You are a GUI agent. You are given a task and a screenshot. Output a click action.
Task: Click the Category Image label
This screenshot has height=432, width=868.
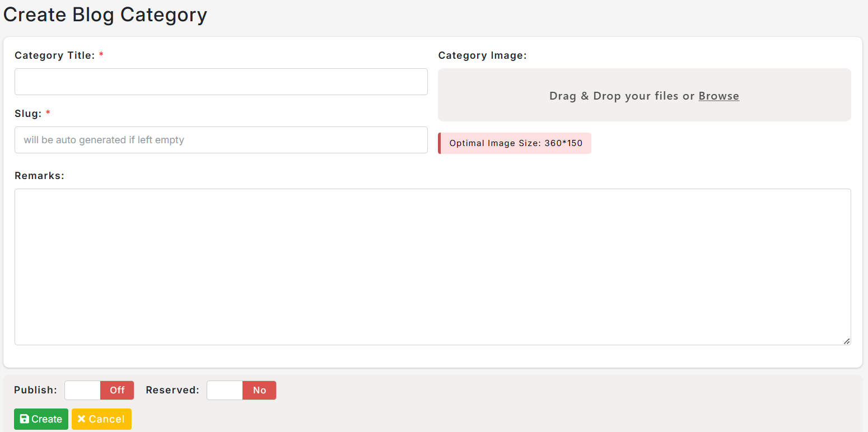tap(483, 55)
